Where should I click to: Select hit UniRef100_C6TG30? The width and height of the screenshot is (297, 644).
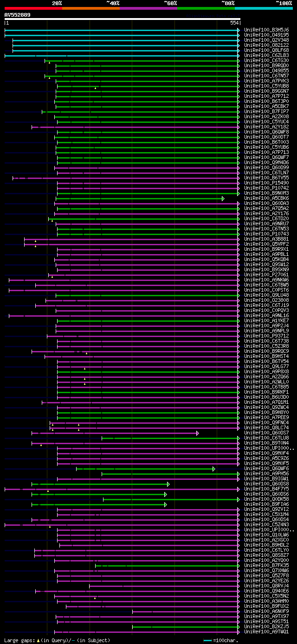click(266, 61)
